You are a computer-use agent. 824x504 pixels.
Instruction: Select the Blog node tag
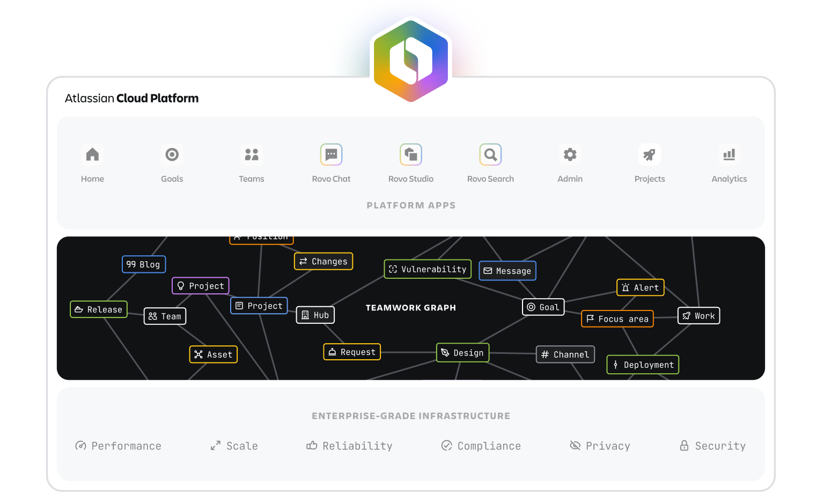144,264
